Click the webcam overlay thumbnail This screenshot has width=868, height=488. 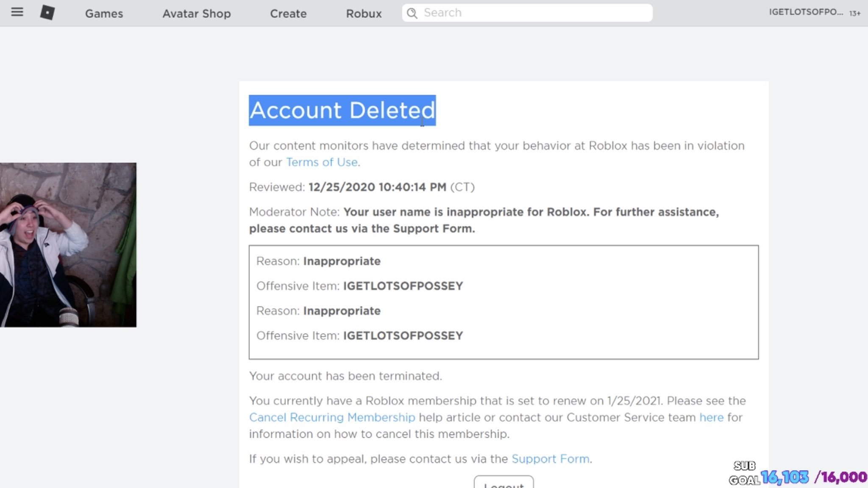click(68, 245)
